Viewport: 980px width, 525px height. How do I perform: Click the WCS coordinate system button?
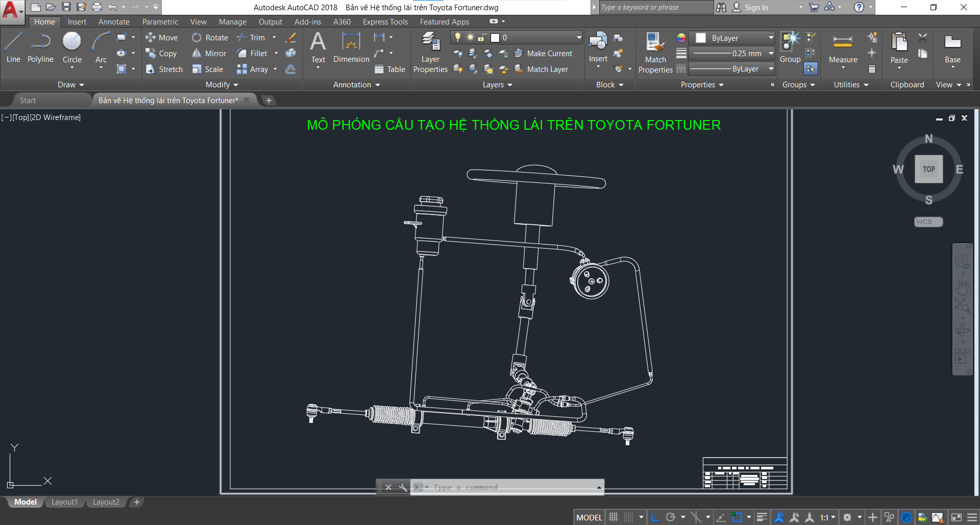[x=928, y=222]
